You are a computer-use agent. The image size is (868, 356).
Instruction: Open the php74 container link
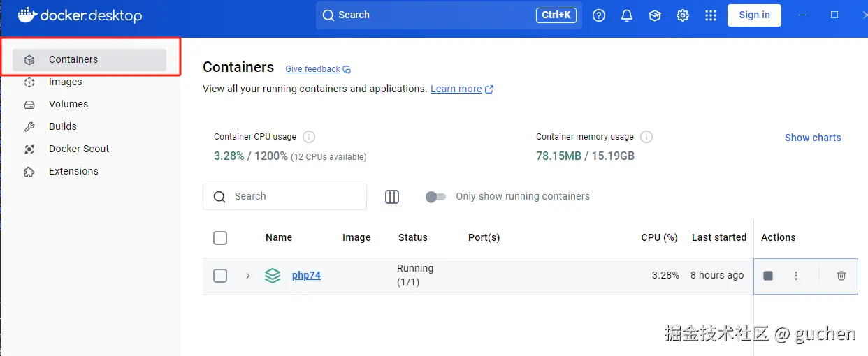tap(306, 276)
